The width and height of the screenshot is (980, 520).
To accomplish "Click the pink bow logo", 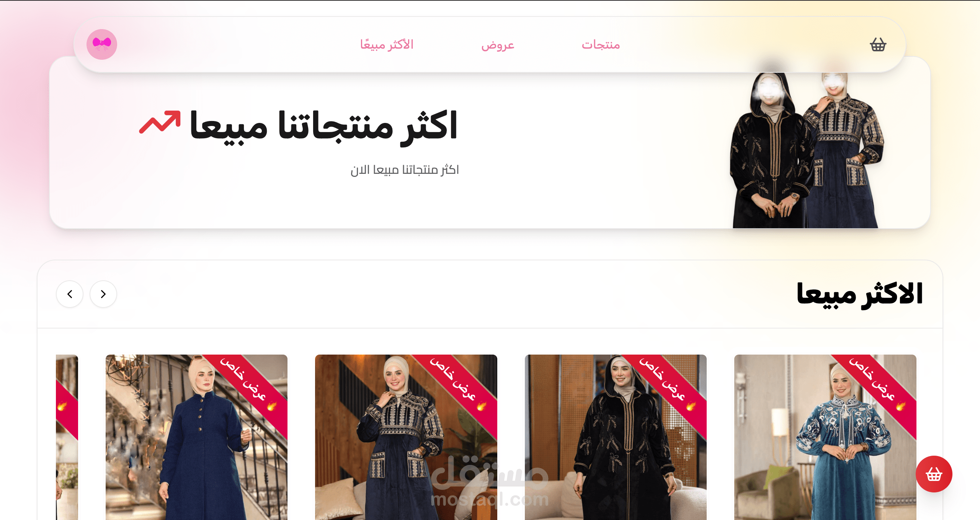I will click(102, 44).
